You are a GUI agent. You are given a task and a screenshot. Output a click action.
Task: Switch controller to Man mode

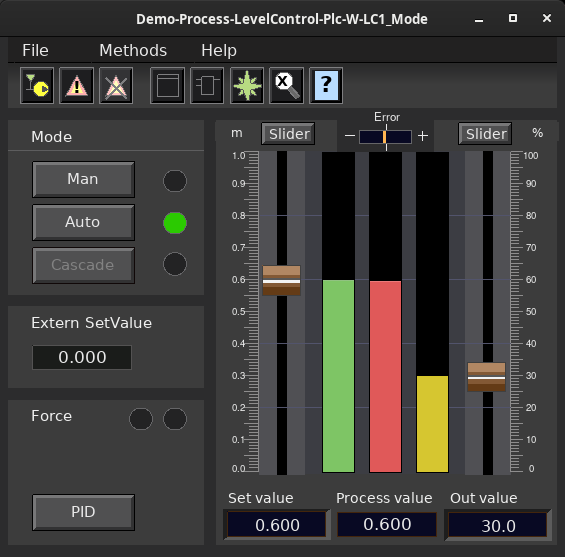pos(83,179)
